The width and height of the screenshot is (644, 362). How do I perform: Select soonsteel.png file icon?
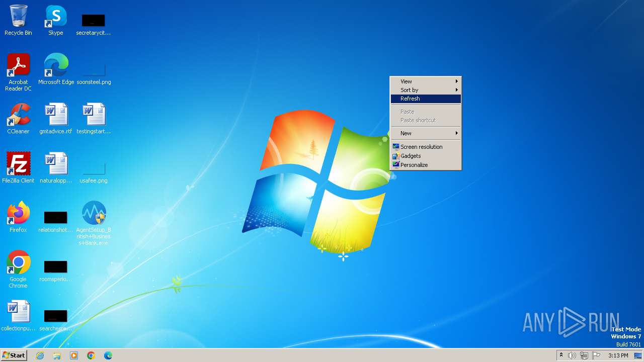94,73
